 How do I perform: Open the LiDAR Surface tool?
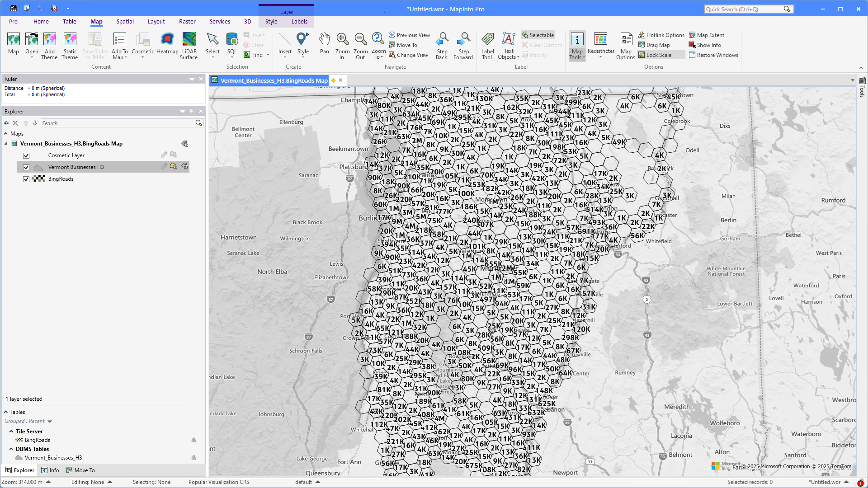[189, 40]
